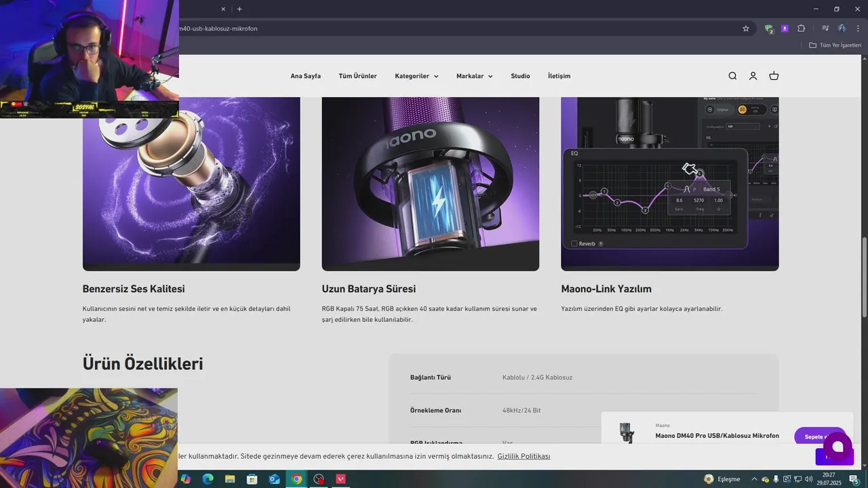
Task: Open the purple download extension icon
Action: coord(785,28)
